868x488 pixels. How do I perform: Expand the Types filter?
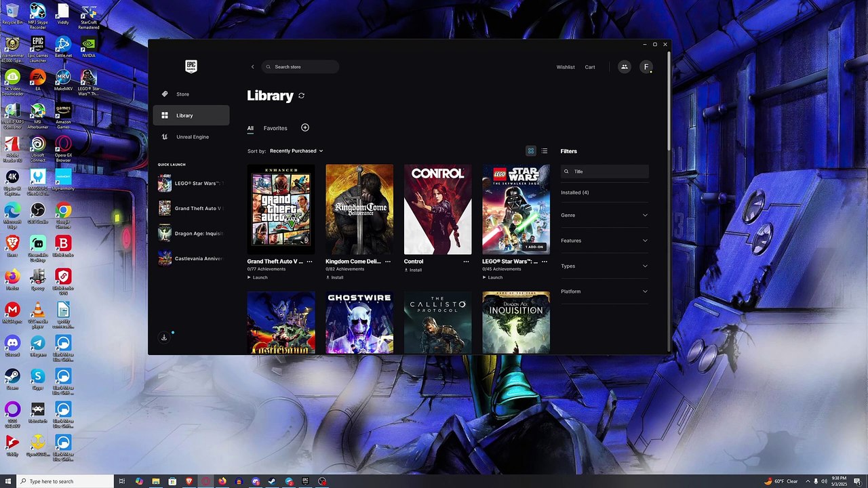(x=604, y=266)
